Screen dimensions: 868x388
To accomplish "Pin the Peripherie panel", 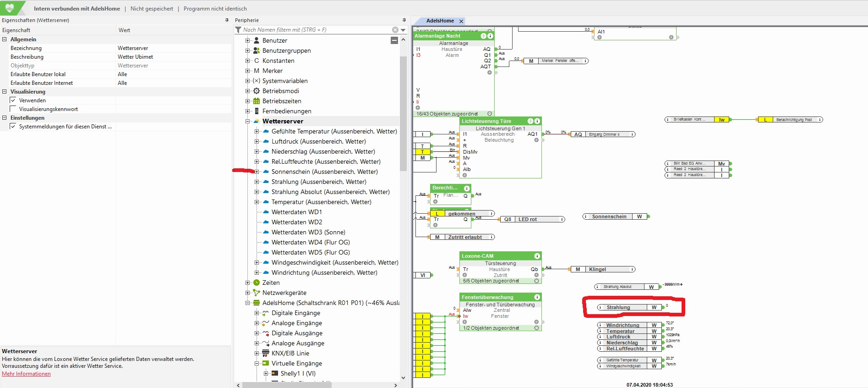I will [x=404, y=20].
